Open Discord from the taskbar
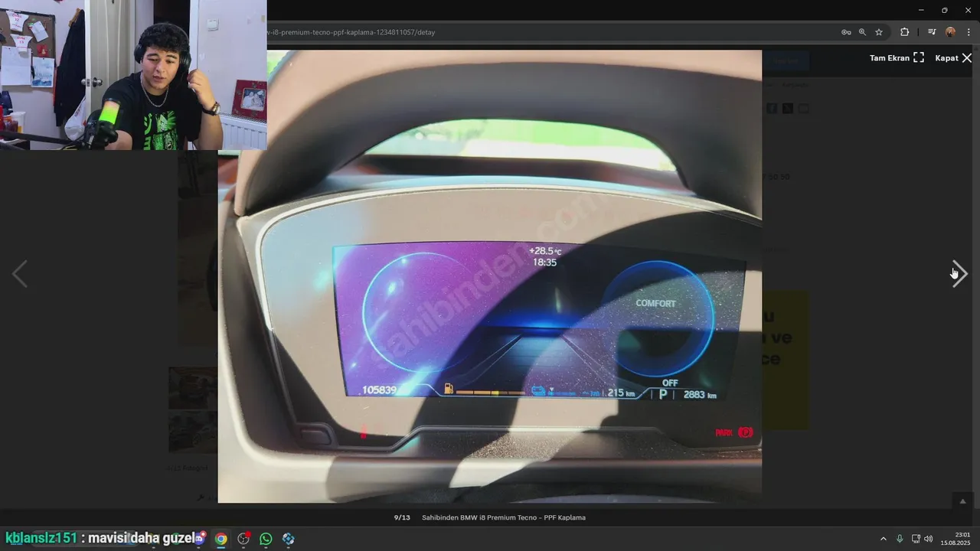The width and height of the screenshot is (980, 551). point(199,539)
